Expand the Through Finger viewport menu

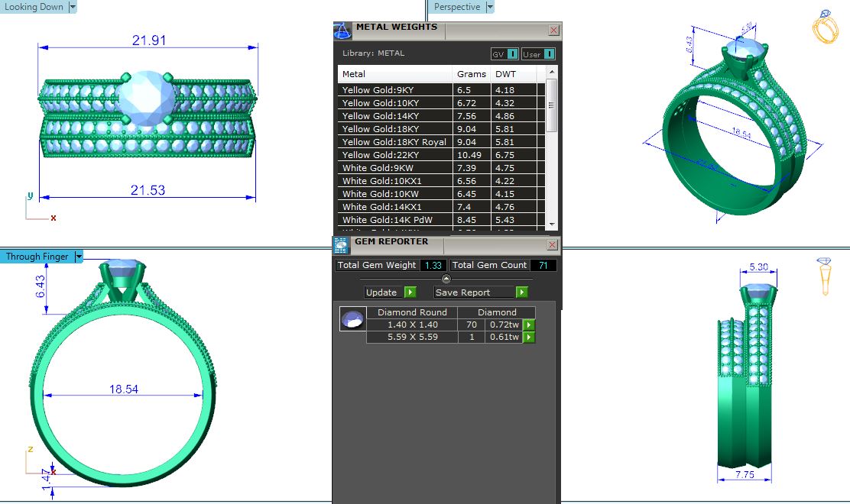(x=79, y=257)
